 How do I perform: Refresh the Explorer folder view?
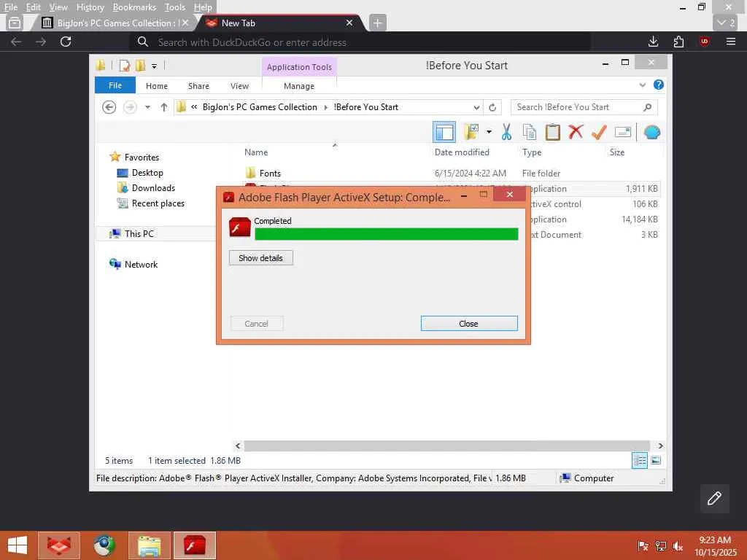(492, 107)
